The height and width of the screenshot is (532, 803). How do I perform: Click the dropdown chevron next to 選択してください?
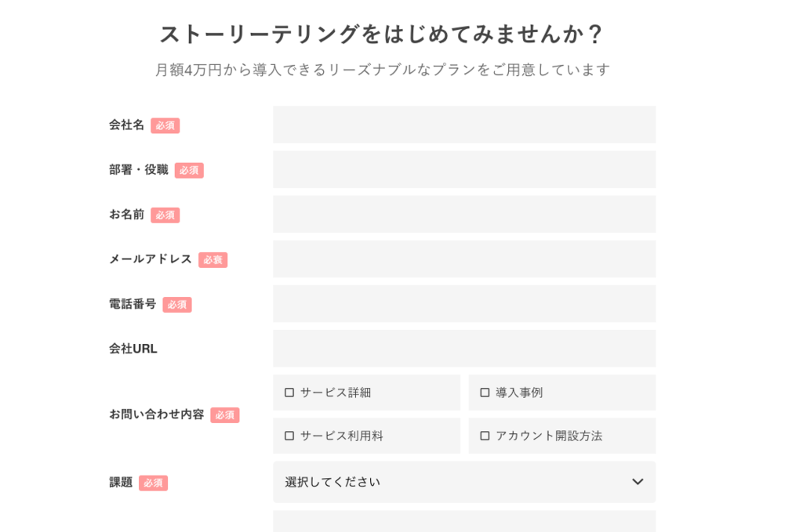637,482
